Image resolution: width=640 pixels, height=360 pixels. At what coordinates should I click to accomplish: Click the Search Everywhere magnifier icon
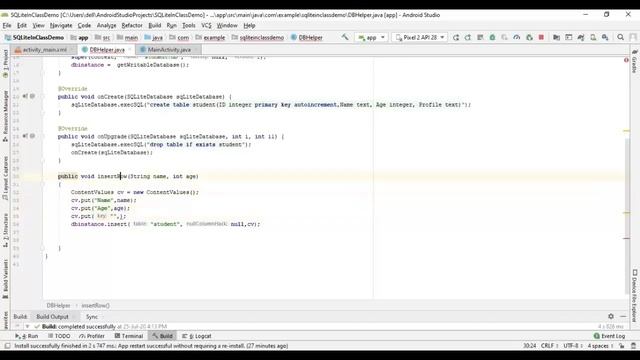[620, 37]
